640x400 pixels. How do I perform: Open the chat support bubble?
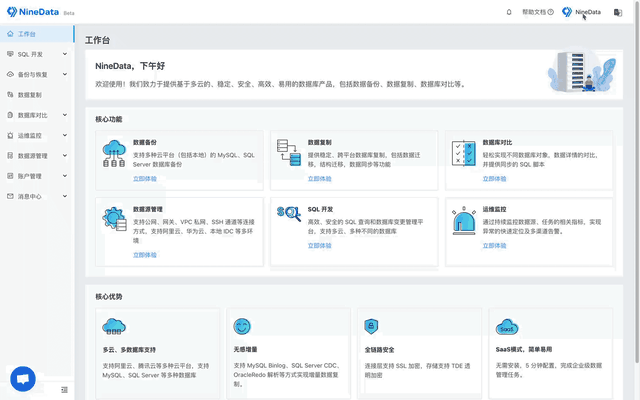(23, 379)
